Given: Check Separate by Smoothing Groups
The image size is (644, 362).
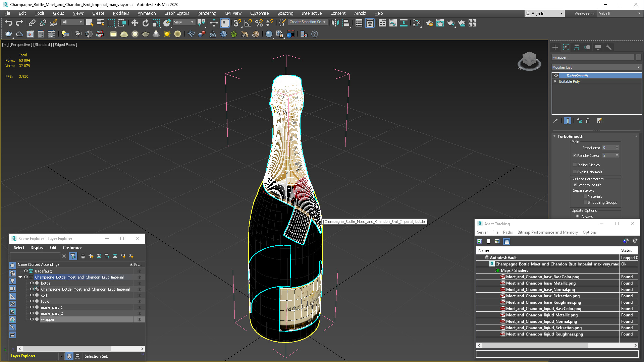Looking at the screenshot, I should point(585,202).
